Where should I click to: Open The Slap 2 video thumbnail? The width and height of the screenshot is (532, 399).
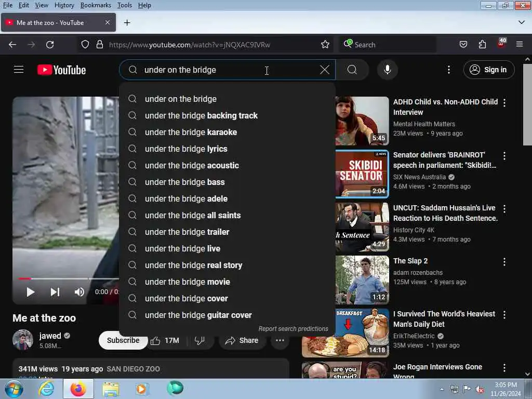point(362,280)
